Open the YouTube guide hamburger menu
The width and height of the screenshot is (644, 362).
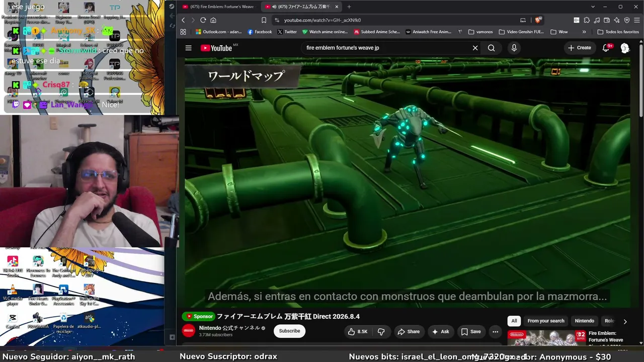tap(188, 48)
